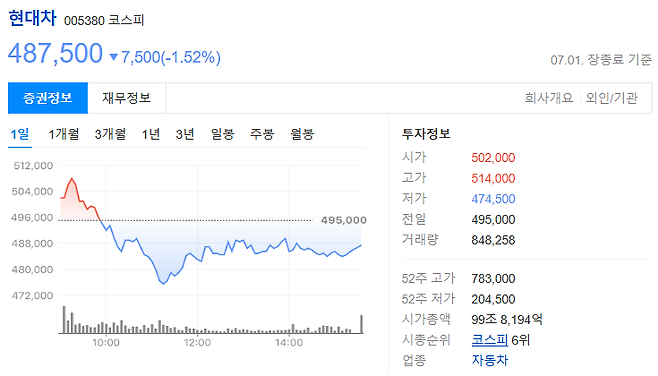
Task: Show the 주봉 candlestick chart
Action: 262,134
